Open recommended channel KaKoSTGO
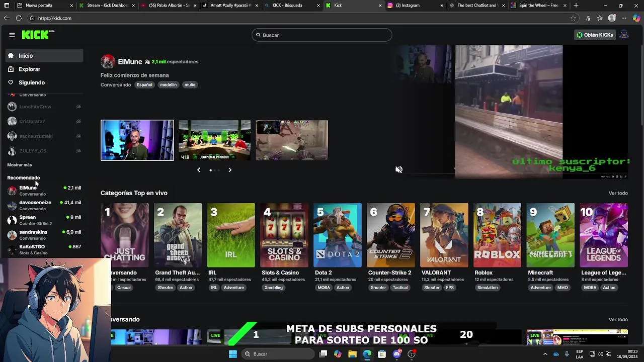Image resolution: width=644 pixels, height=362 pixels. 44,249
